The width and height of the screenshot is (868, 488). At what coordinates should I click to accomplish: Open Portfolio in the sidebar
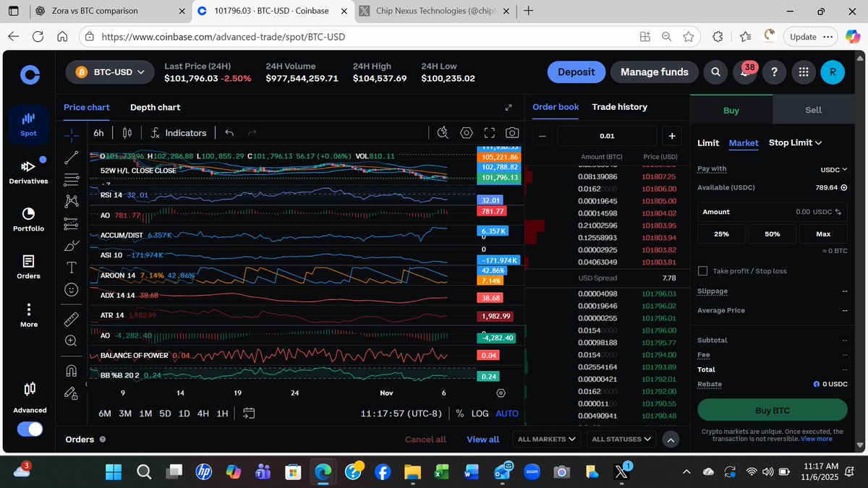click(x=28, y=219)
